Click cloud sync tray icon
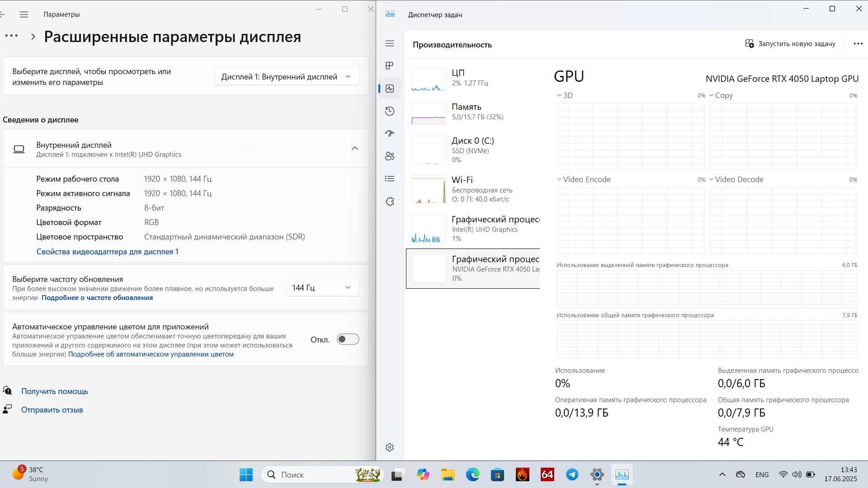The image size is (868, 488). pyautogui.click(x=740, y=474)
